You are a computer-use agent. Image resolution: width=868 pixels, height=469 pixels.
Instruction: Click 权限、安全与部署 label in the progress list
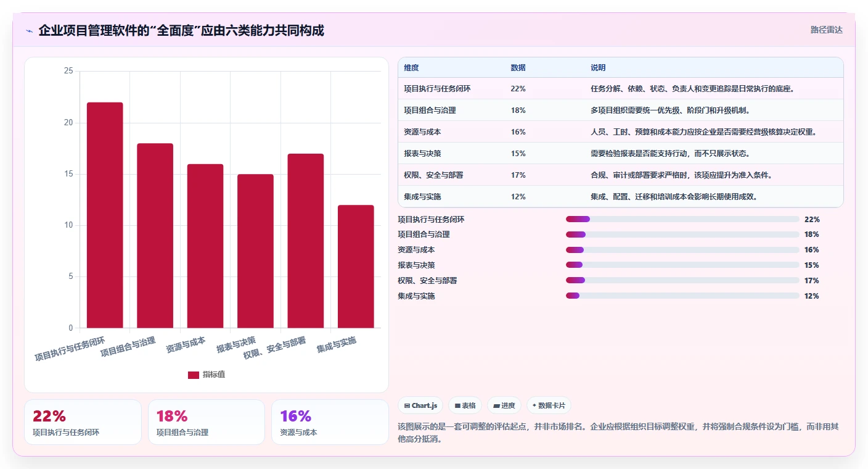(x=427, y=281)
